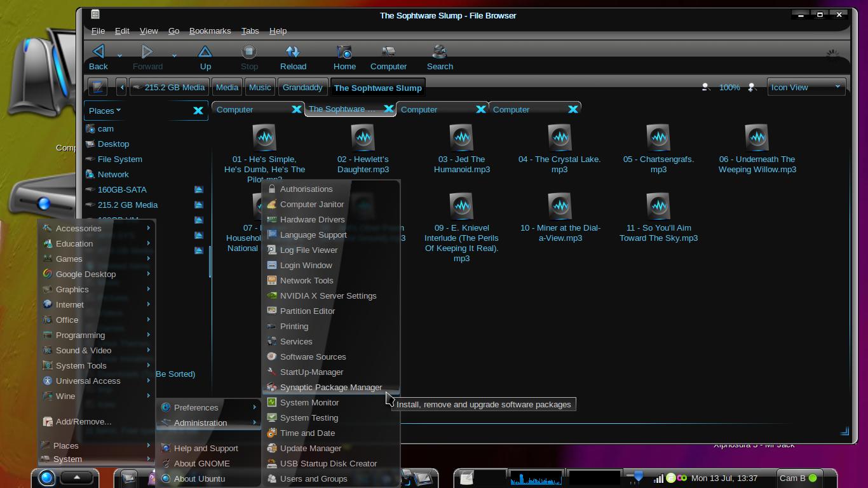Image resolution: width=868 pixels, height=488 pixels.
Task: Select 10 - Miner at the Dial-a-View.mp3
Action: [560, 218]
